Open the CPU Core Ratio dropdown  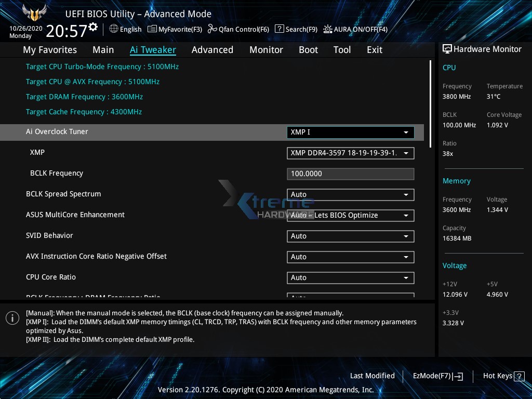point(350,277)
